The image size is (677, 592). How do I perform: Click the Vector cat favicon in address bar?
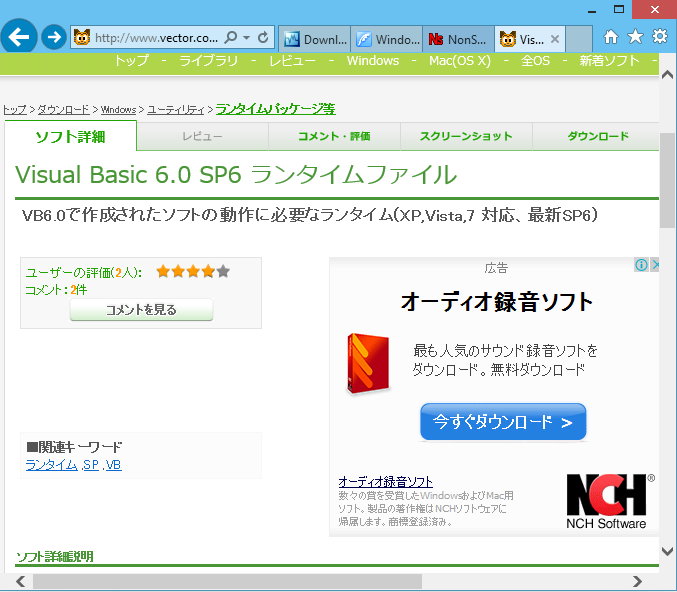[82, 38]
